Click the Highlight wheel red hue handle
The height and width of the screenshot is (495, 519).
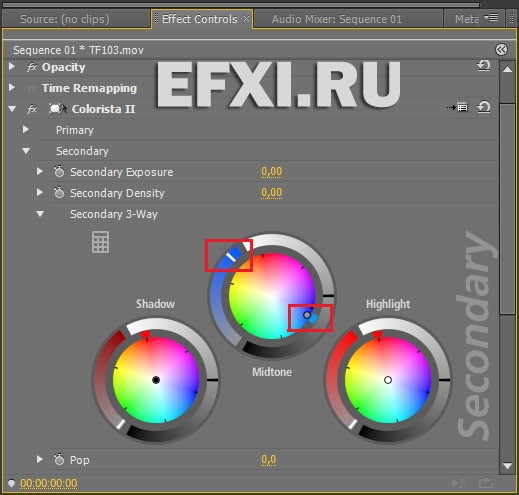377,334
